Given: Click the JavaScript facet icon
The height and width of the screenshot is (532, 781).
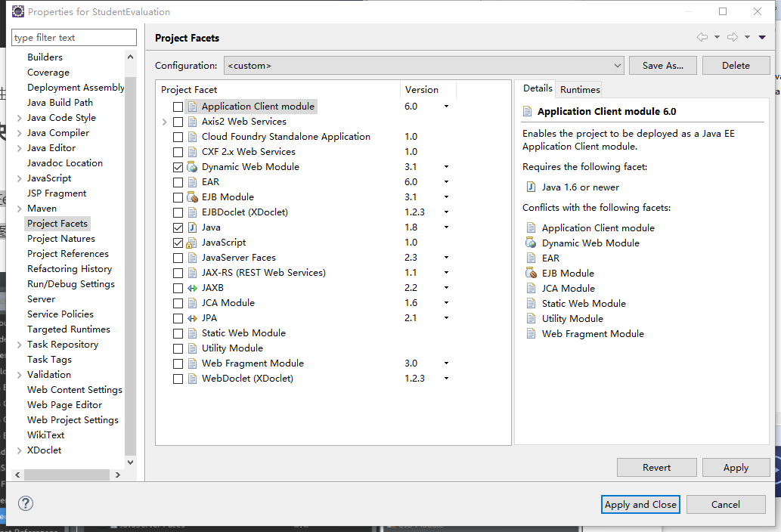Looking at the screenshot, I should click(192, 243).
